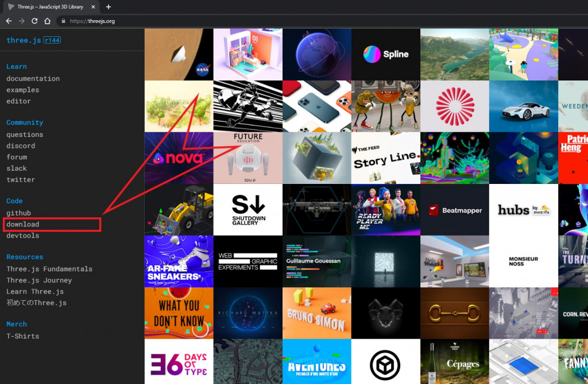Screen dimensions: 588x384
Task: Open the editor link
Action: [x=19, y=101]
